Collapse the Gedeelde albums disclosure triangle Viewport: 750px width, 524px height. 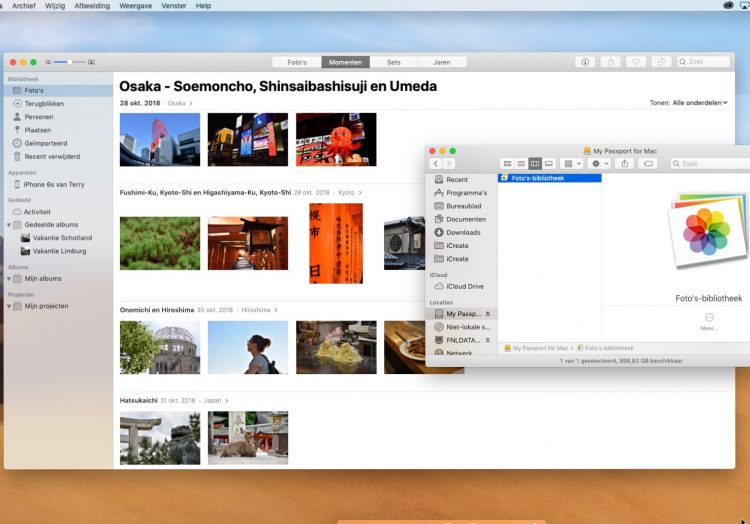(x=9, y=225)
